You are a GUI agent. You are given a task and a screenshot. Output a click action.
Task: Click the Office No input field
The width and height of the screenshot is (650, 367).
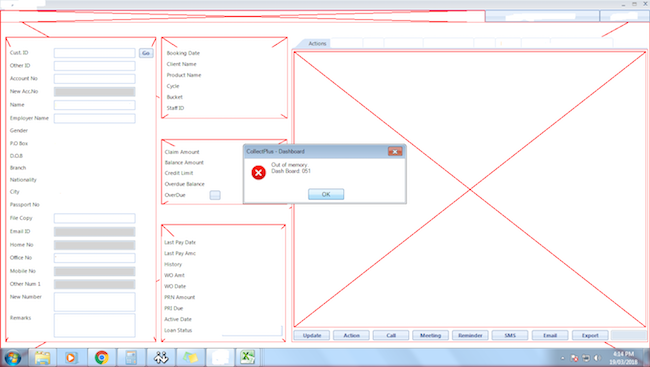(95, 258)
